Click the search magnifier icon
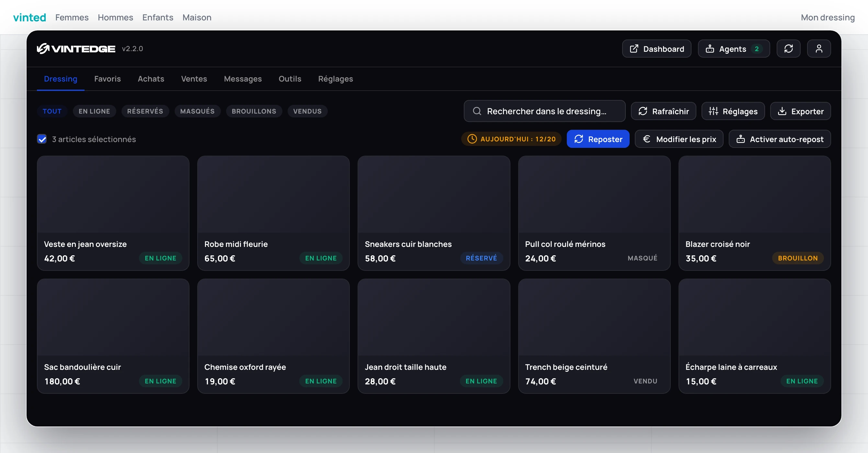Screen dimensions: 868x453 point(477,111)
